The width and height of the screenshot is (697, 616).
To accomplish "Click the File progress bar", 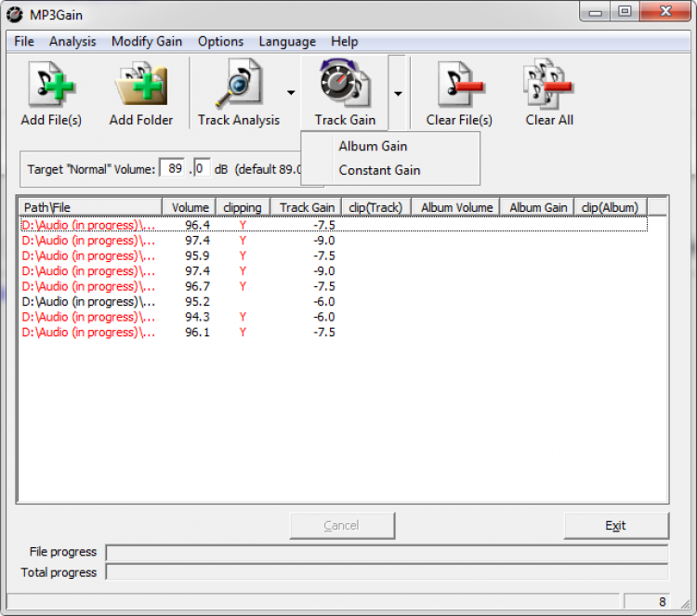I will point(387,553).
